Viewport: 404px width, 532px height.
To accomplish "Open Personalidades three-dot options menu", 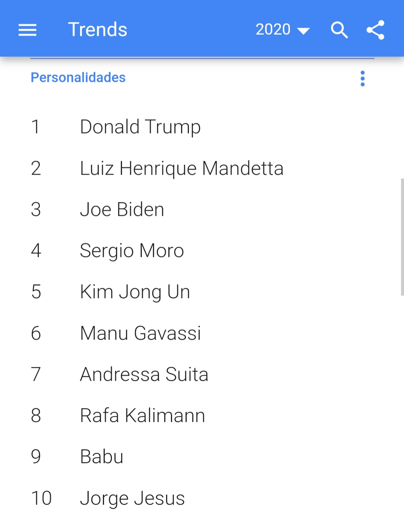I will (362, 78).
